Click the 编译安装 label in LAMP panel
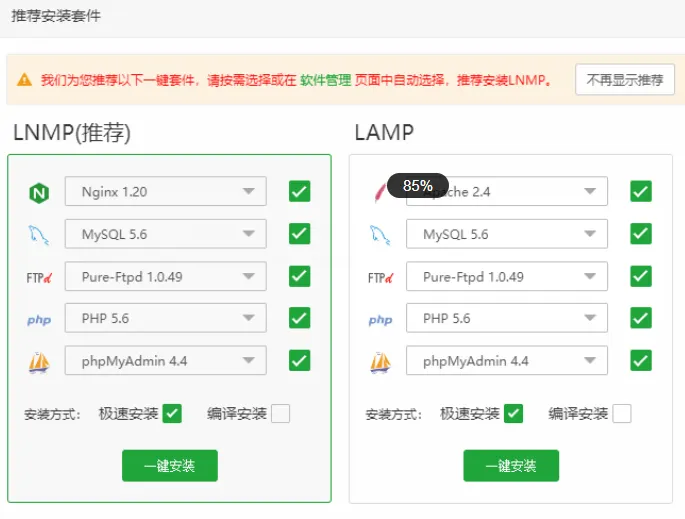The width and height of the screenshot is (685, 519). tap(578, 413)
